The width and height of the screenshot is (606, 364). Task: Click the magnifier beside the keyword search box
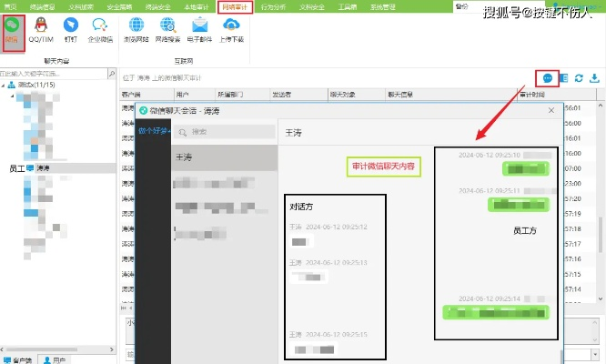(111, 74)
